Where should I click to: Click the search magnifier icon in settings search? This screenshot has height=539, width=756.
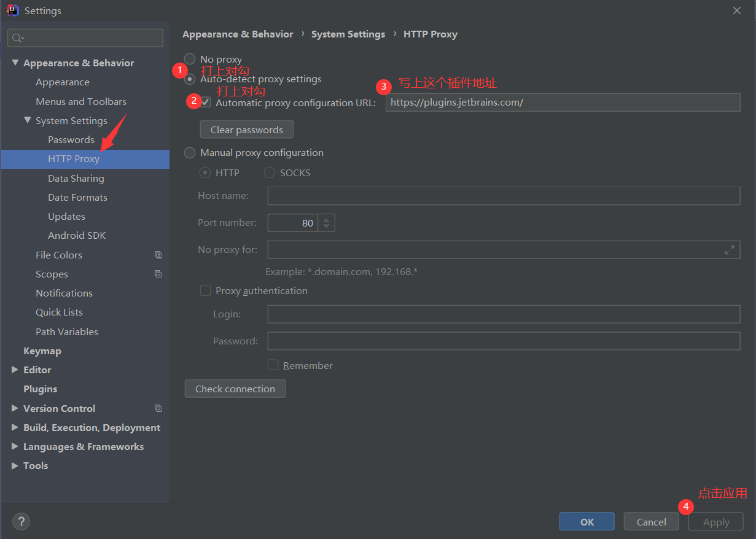click(17, 38)
